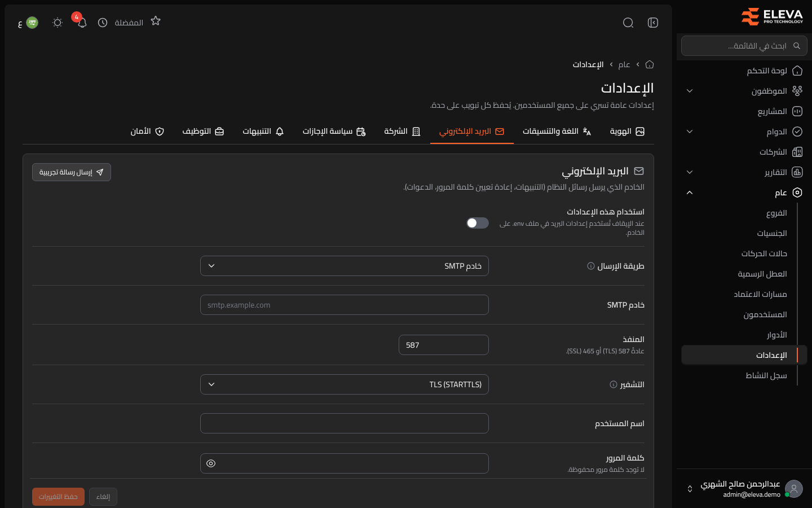Open the الأمان tab
This screenshot has width=812, height=508.
tap(147, 132)
